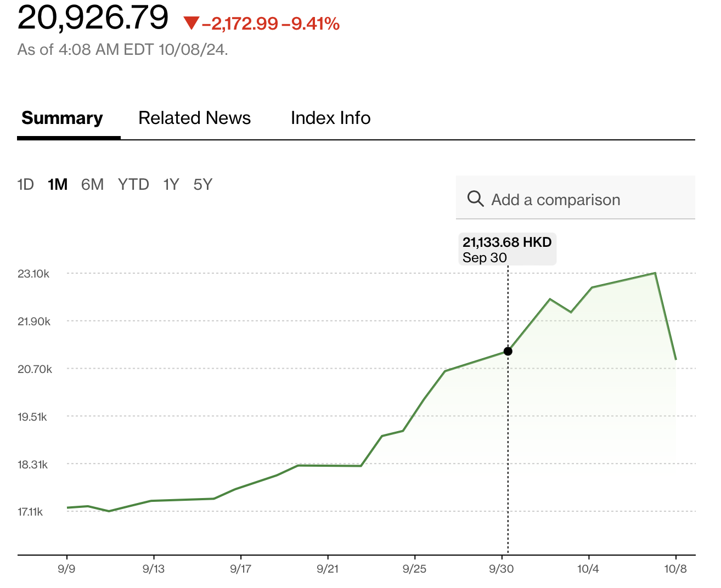Switch to the Related News tab

[194, 118]
